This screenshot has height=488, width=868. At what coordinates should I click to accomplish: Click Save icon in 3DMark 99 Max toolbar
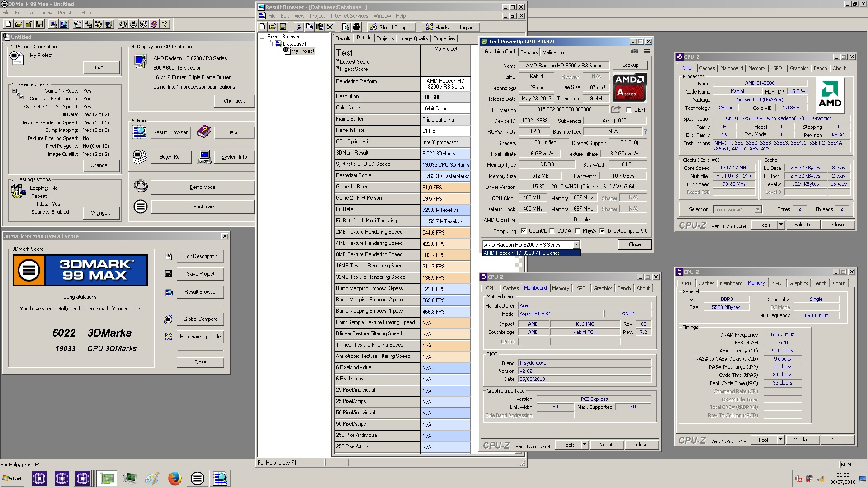tap(39, 24)
